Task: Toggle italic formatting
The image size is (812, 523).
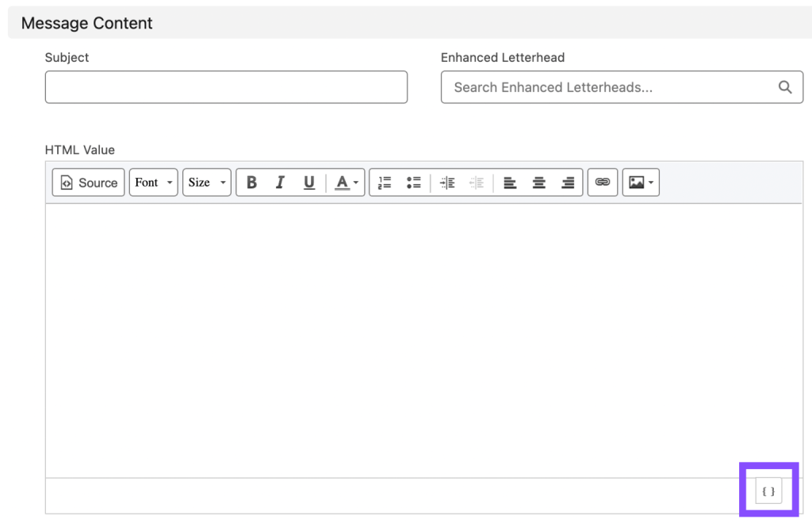Action: click(x=280, y=182)
